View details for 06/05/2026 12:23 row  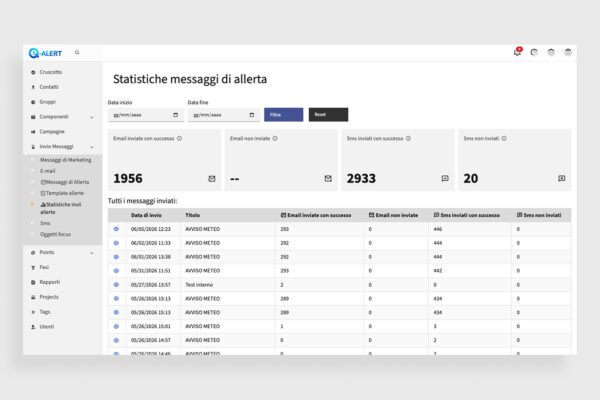click(x=116, y=229)
